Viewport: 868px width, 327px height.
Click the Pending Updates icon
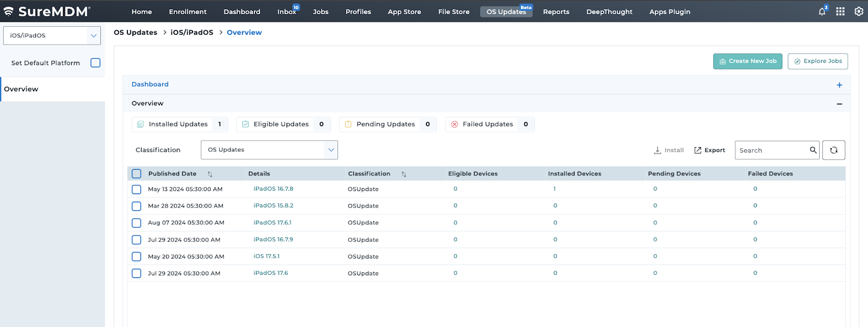click(348, 124)
